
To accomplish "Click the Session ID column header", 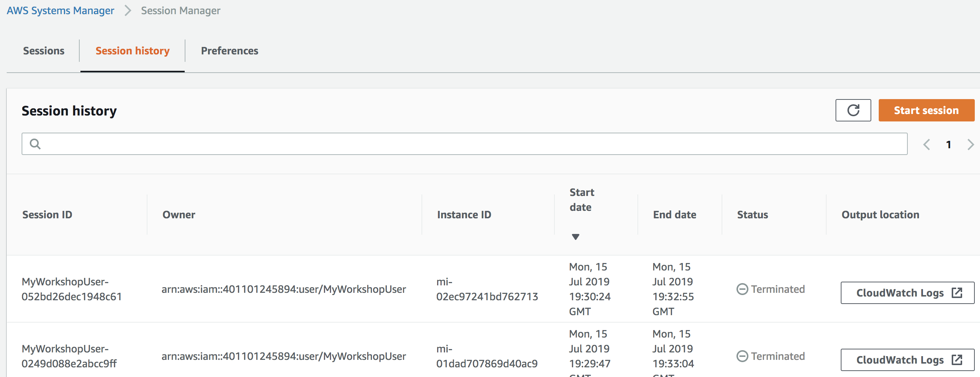I will coord(47,215).
